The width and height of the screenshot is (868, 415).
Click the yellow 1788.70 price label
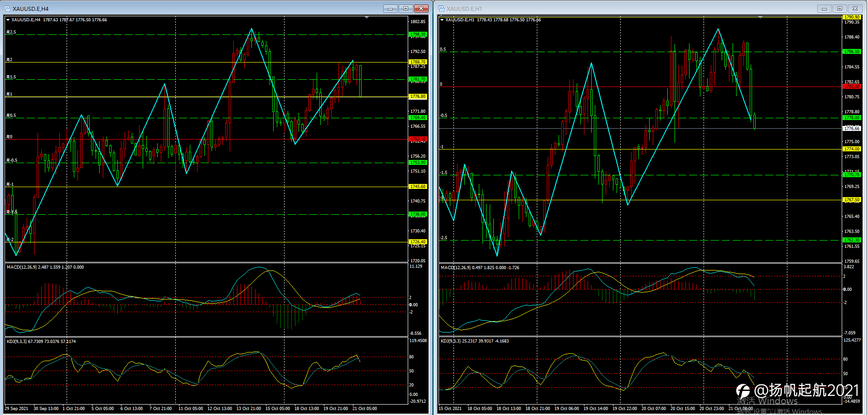click(x=418, y=62)
